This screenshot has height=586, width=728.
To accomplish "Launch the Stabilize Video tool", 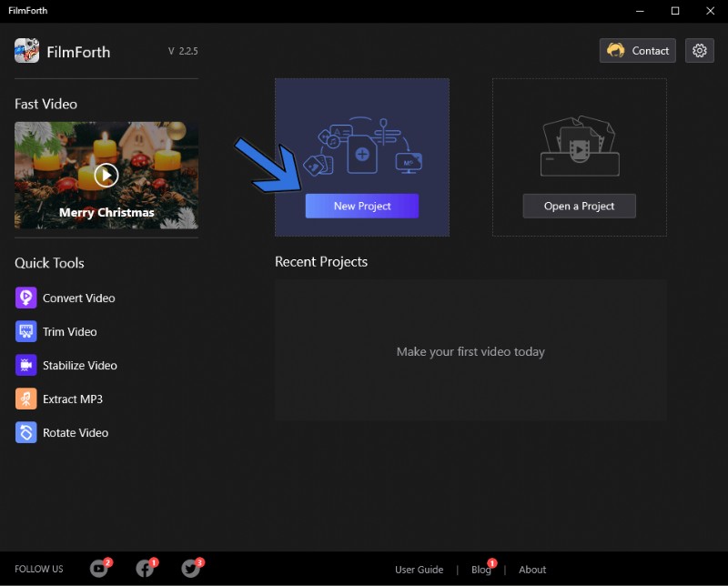I will [x=79, y=365].
